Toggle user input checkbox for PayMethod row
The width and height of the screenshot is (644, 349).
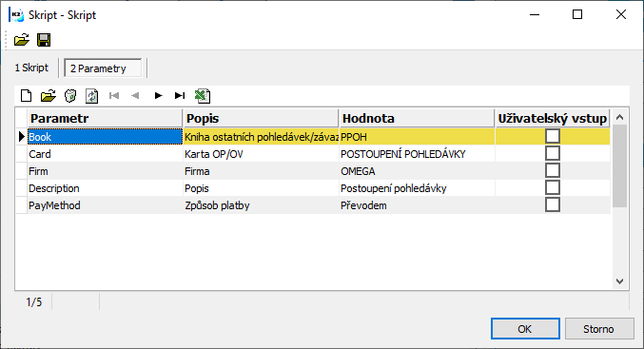pyautogui.click(x=553, y=204)
